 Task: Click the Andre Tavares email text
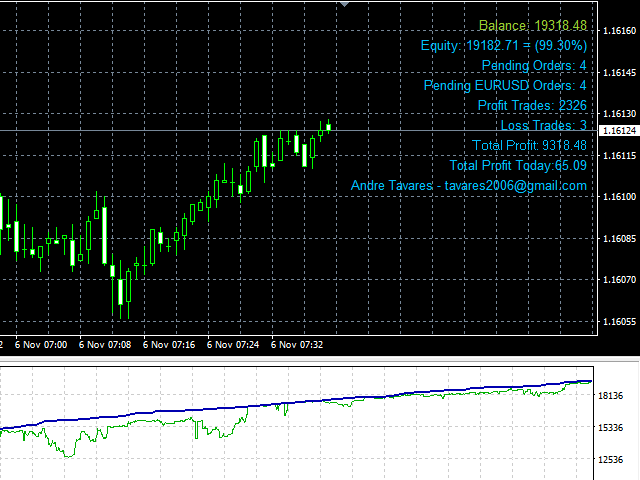point(469,185)
